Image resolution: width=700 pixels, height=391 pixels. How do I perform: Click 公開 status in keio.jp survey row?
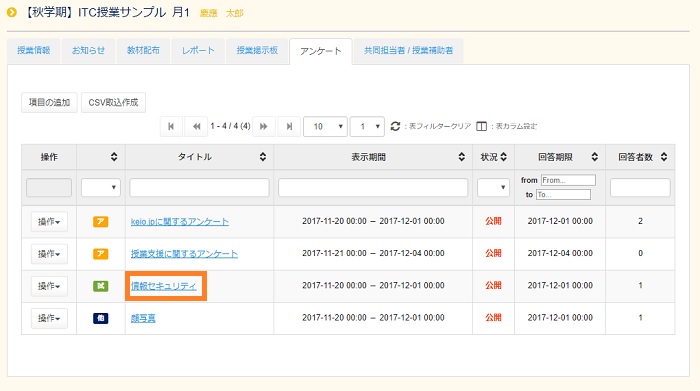[493, 221]
